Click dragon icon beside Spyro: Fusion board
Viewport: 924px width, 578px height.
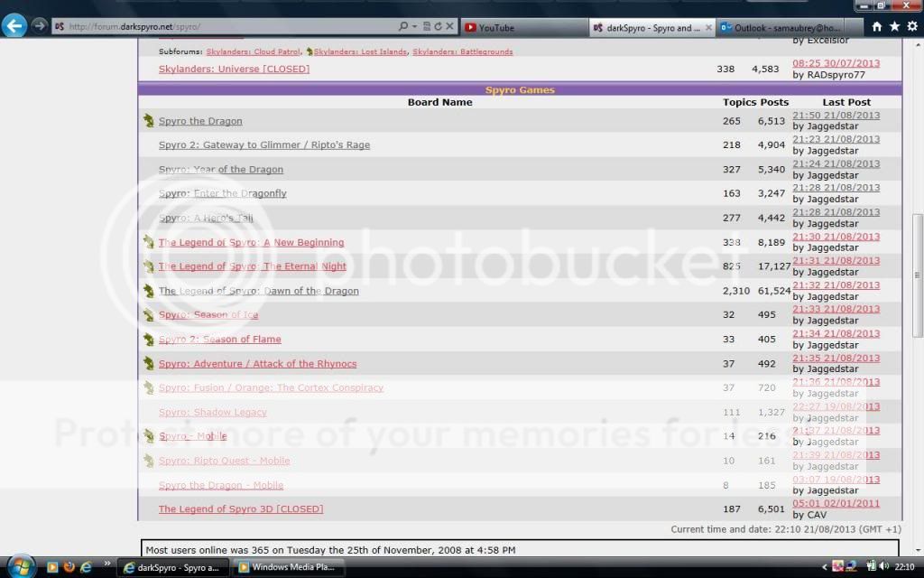coord(149,387)
